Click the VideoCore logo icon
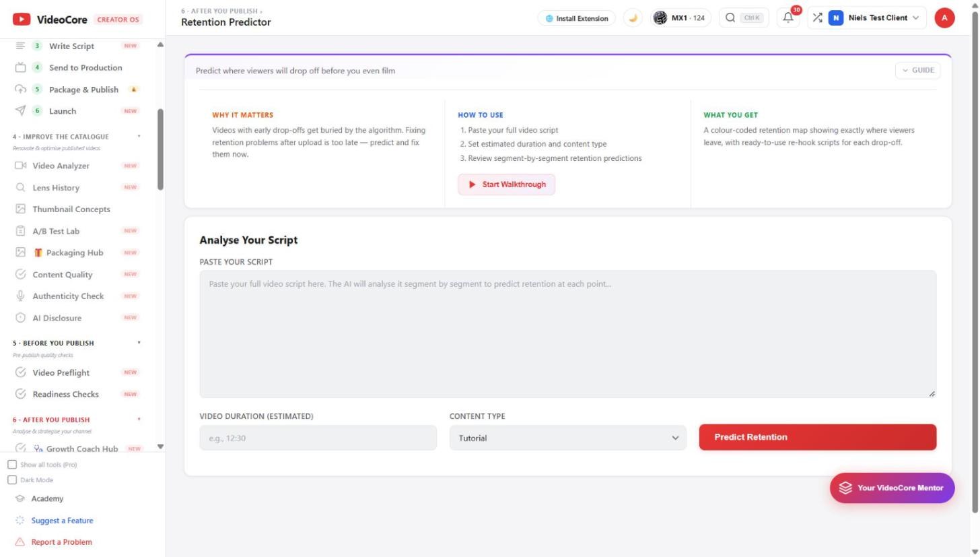The height and width of the screenshot is (557, 980). 22,19
